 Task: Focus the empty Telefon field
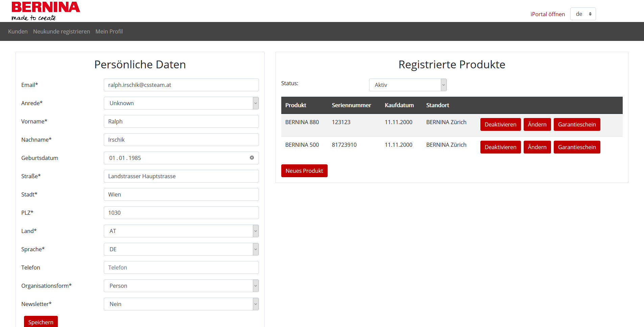click(x=181, y=267)
